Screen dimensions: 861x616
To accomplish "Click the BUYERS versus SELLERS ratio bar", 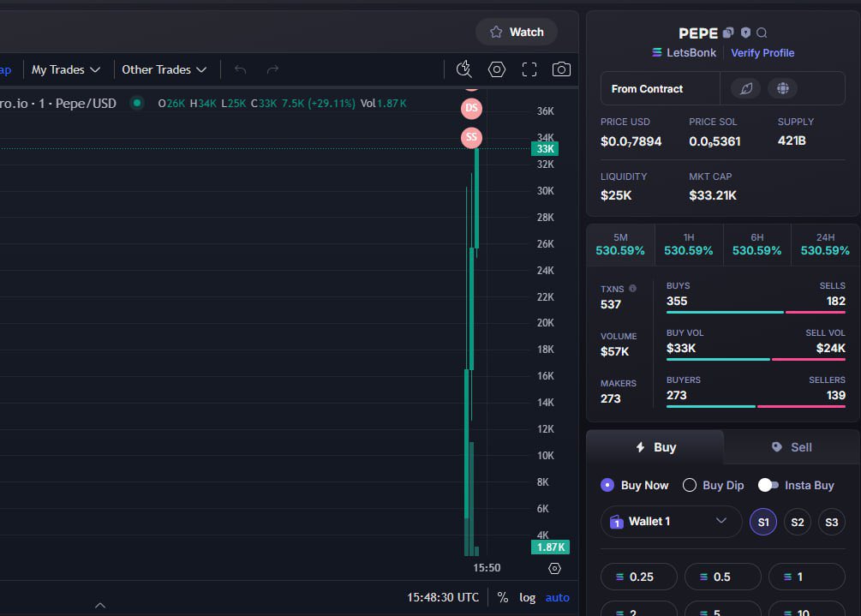I will (x=756, y=406).
